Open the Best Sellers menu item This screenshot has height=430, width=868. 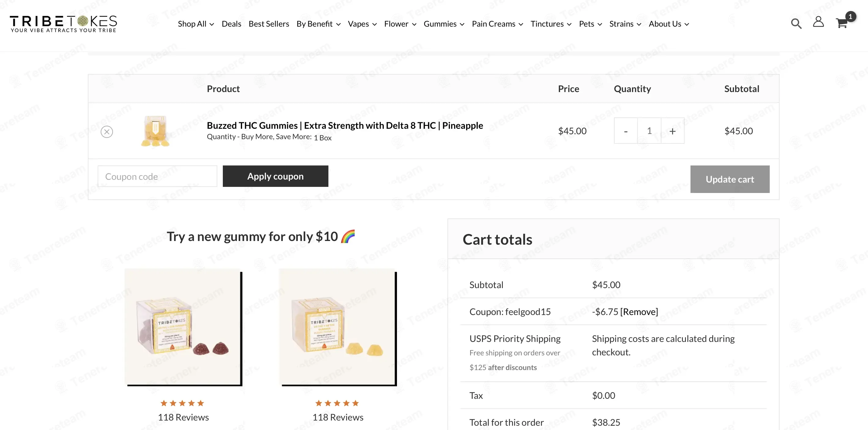click(268, 24)
